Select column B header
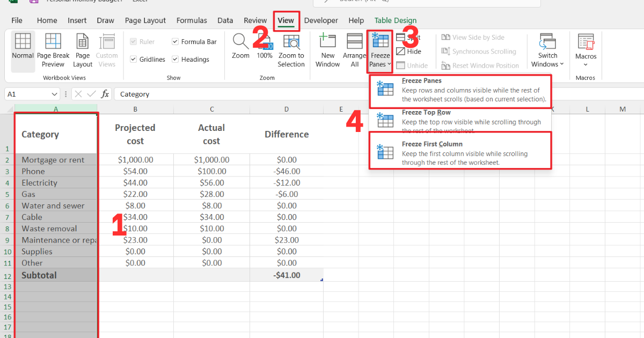The image size is (644, 338). click(135, 109)
